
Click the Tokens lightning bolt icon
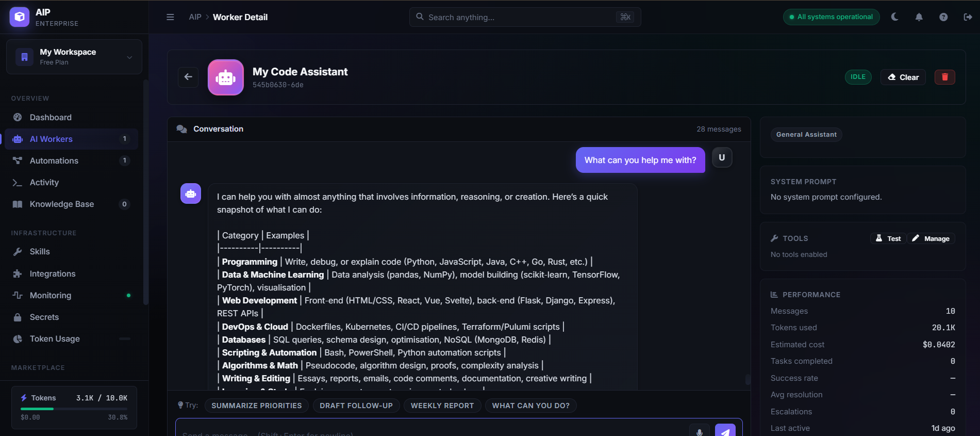(24, 398)
